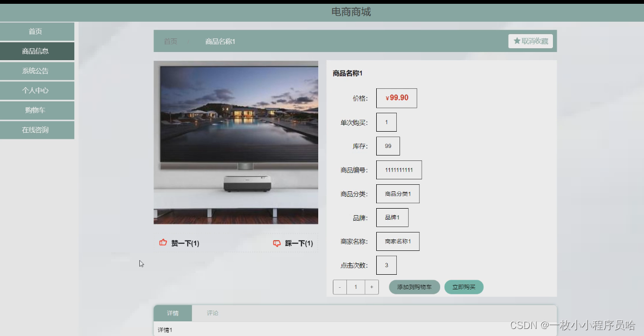This screenshot has height=336, width=644.
Task: Click the 商品名称1 product title heading
Action: [347, 74]
